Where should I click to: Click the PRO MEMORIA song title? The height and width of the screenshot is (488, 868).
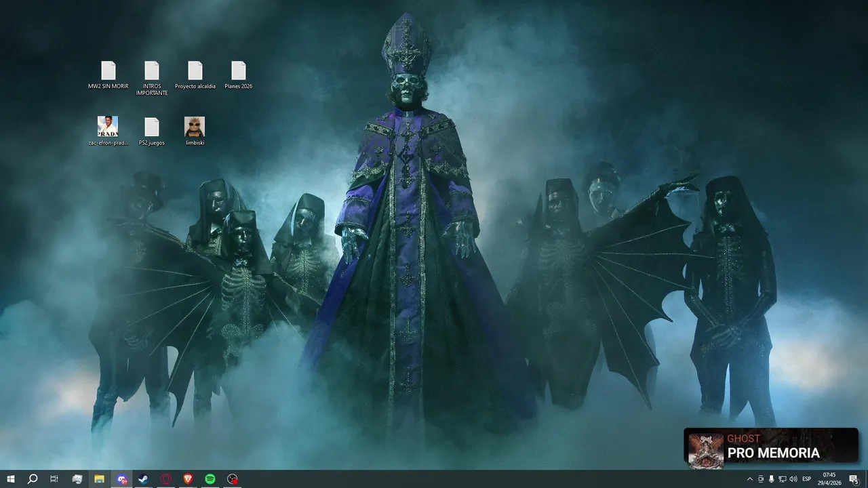coord(773,453)
